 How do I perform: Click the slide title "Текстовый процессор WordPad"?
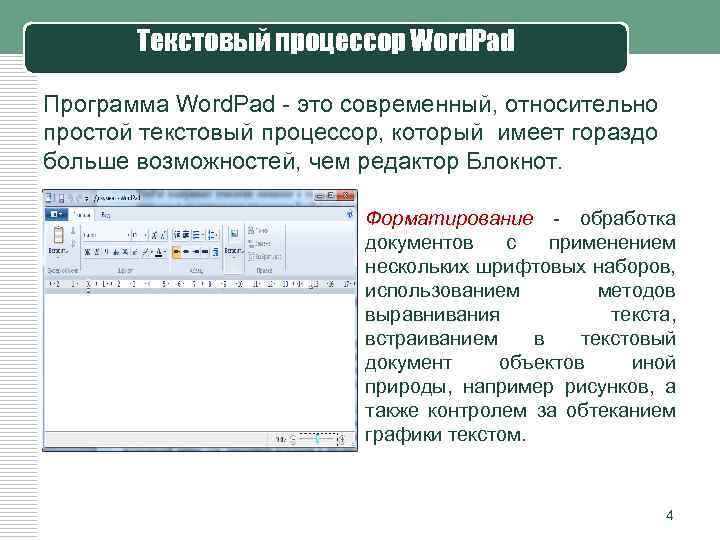(325, 41)
